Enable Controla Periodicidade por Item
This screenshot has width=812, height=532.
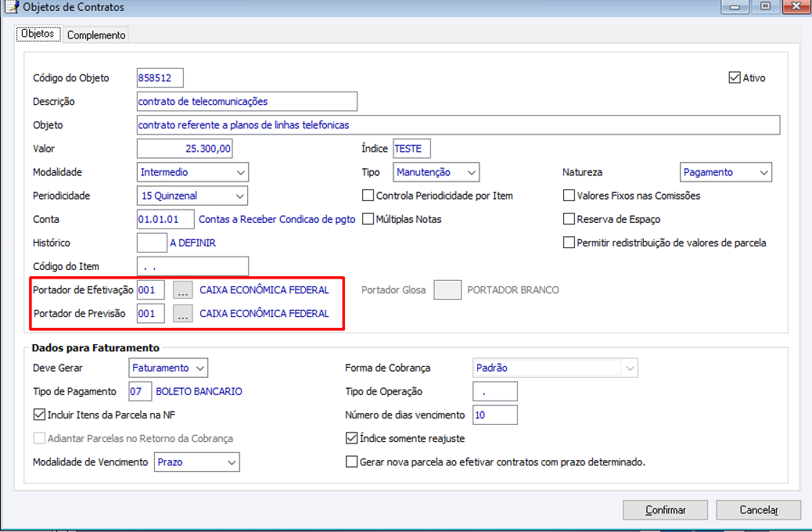368,196
